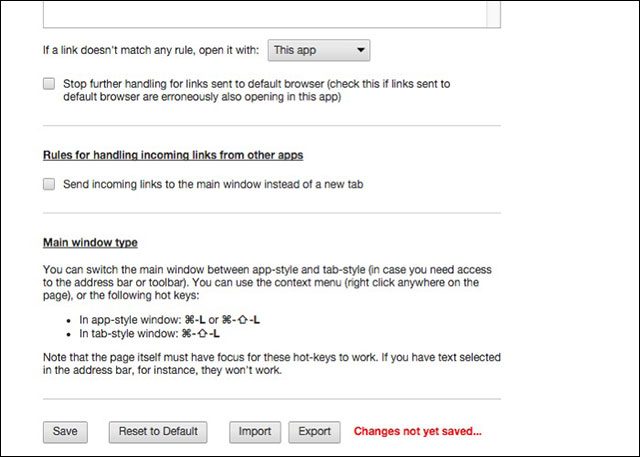Viewport: 640px width, 457px height.
Task: Click the "You can switch the main window" paragraph
Action: (x=267, y=282)
